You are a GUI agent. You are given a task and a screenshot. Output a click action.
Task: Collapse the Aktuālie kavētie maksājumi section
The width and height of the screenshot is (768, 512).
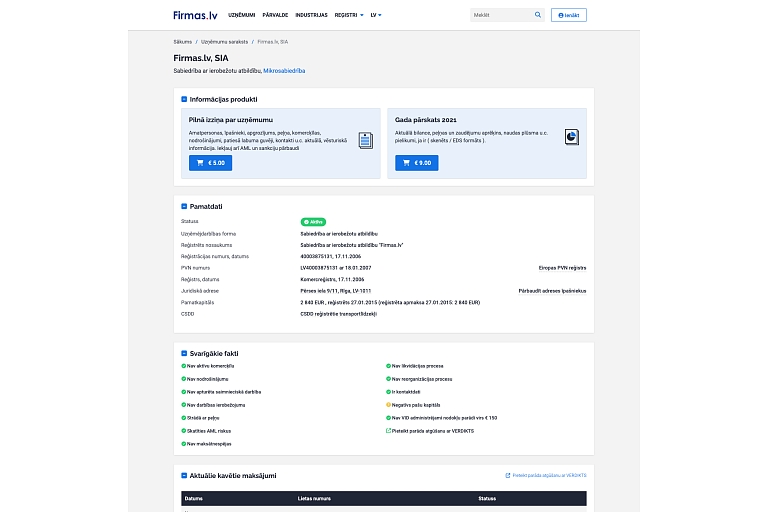184,475
